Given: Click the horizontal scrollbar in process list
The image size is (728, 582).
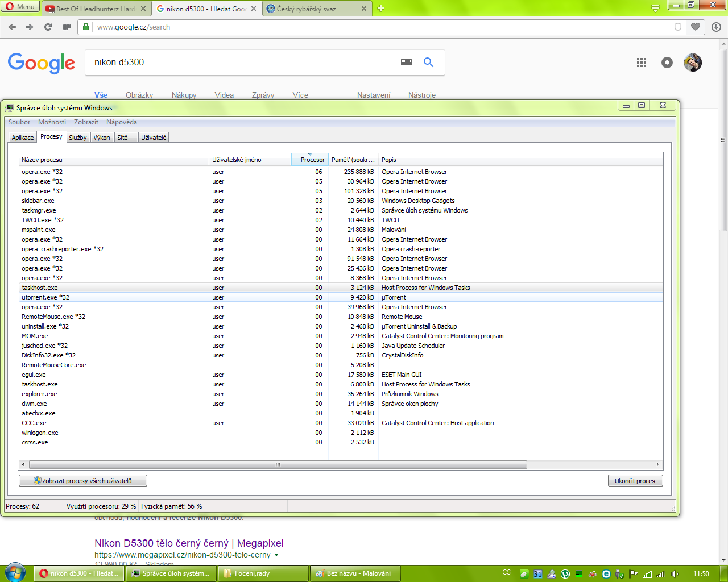Looking at the screenshot, I should click(278, 464).
